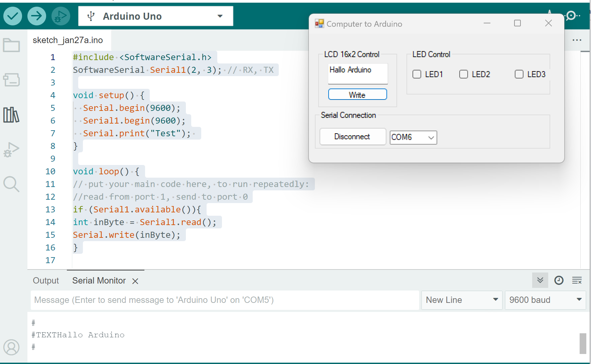Image resolution: width=591 pixels, height=364 pixels.
Task: Start debugging with the debug toolbar button
Action: (61, 16)
